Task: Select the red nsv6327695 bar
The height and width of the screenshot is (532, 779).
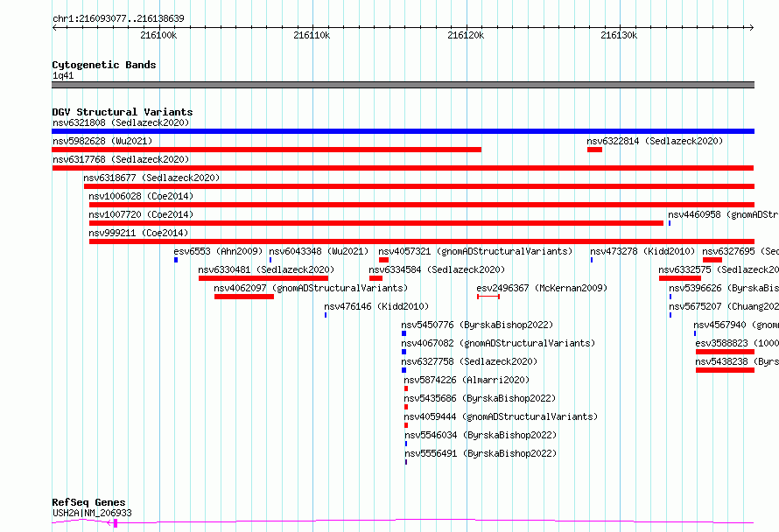Action: tap(712, 260)
